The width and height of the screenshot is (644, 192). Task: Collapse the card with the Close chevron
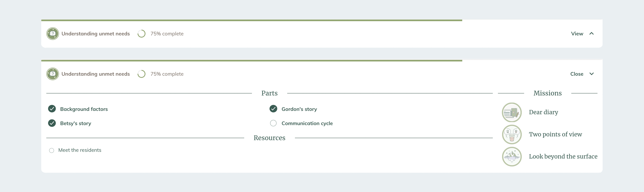click(591, 74)
